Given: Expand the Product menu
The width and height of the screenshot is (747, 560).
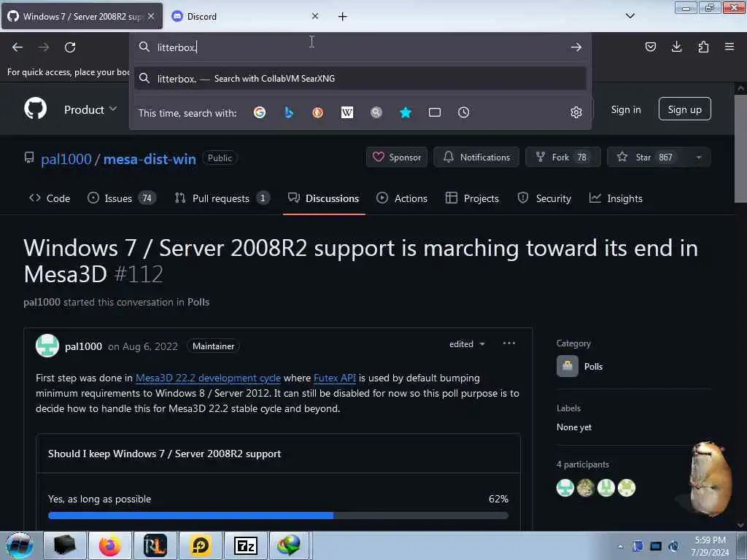Looking at the screenshot, I should click(90, 109).
